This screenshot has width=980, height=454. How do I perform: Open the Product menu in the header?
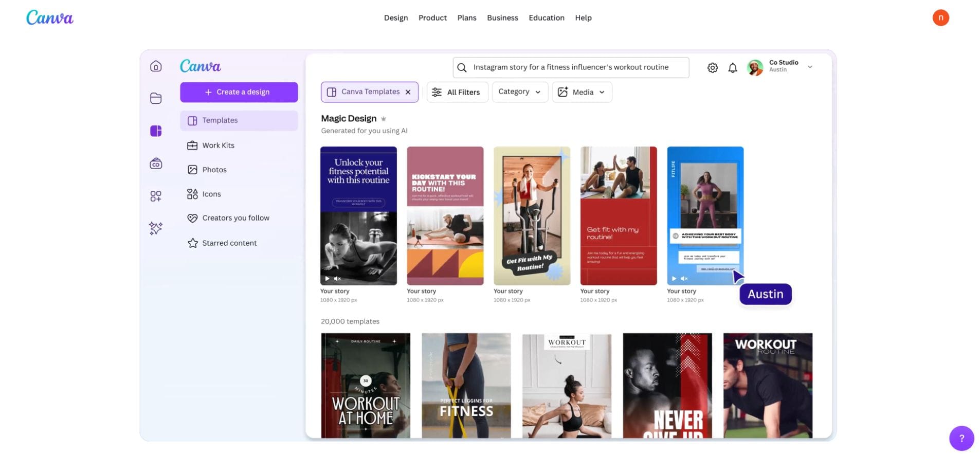pyautogui.click(x=432, y=17)
